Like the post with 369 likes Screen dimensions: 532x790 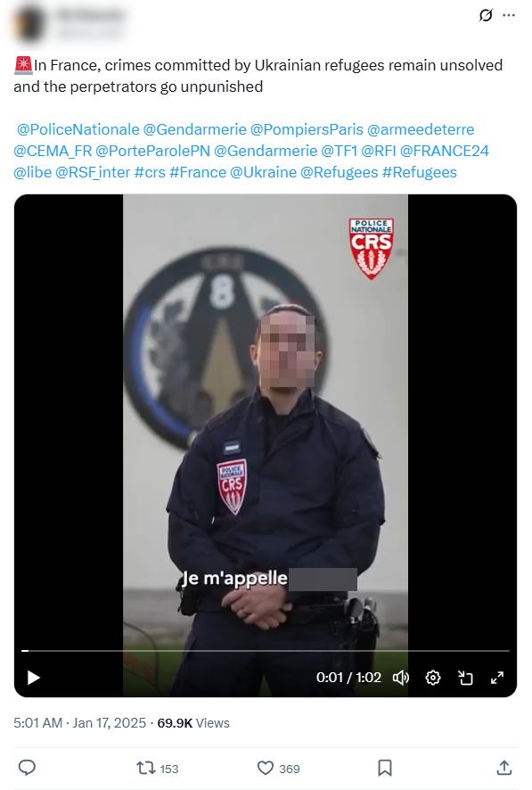[278, 769]
